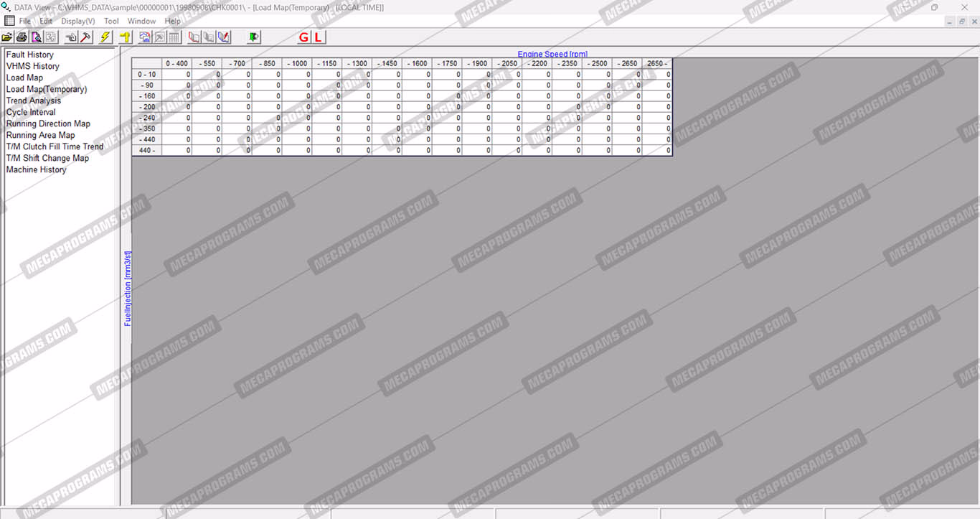980x519 pixels.
Task: Click the '- 350' row header
Action: pos(147,128)
